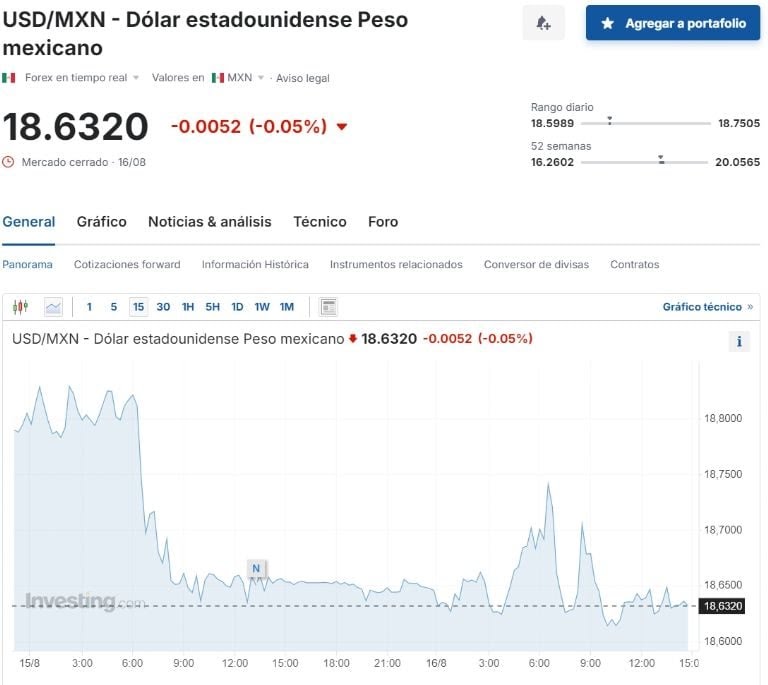Click Agregar a portafolio button
The width and height of the screenshot is (768, 685).
click(x=673, y=23)
